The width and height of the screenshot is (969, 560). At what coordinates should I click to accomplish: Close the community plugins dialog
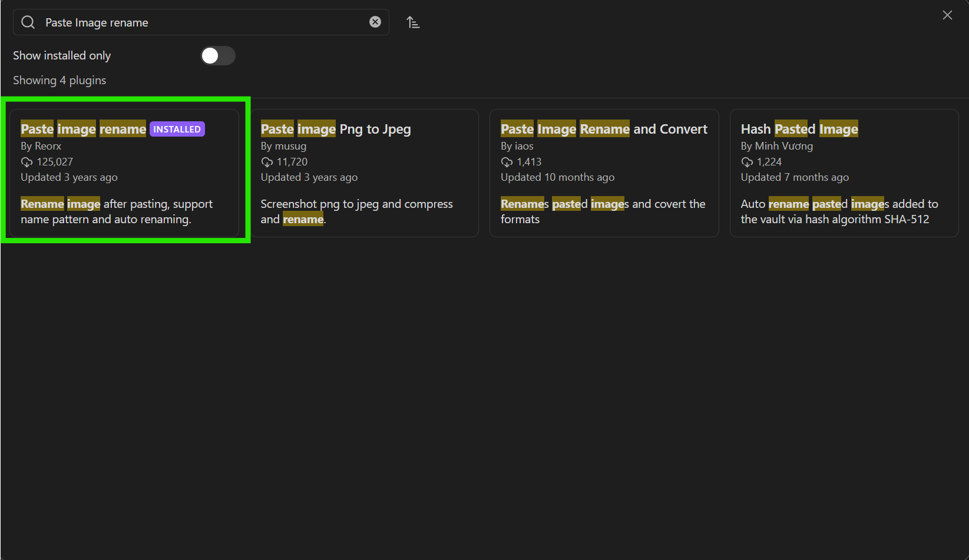coord(947,15)
